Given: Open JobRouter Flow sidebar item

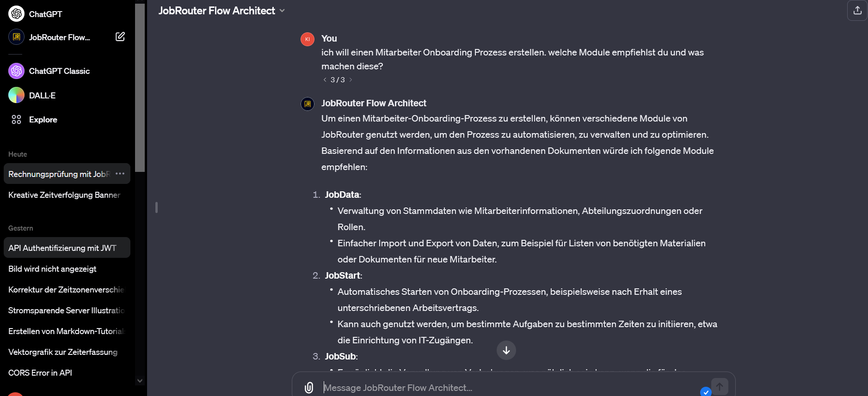Looking at the screenshot, I should [59, 37].
